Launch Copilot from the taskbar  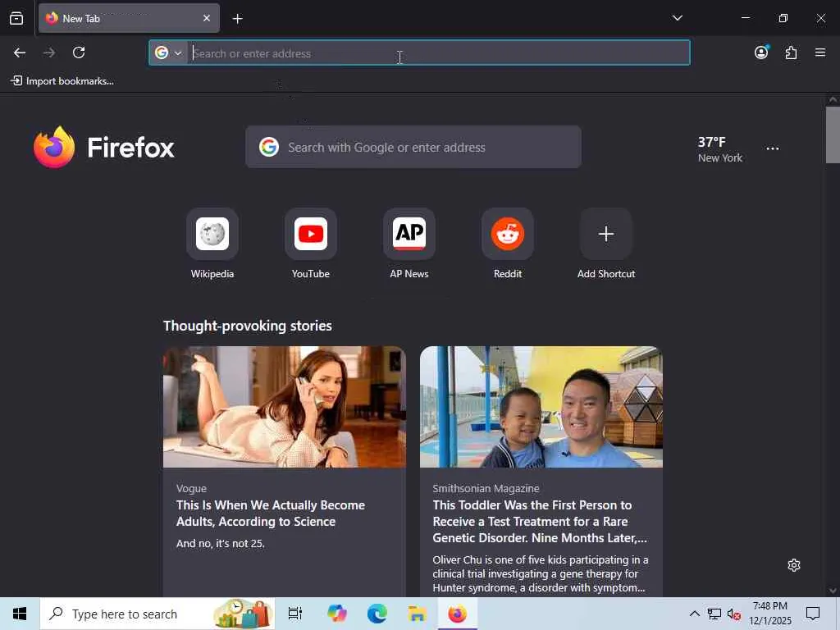tap(337, 614)
